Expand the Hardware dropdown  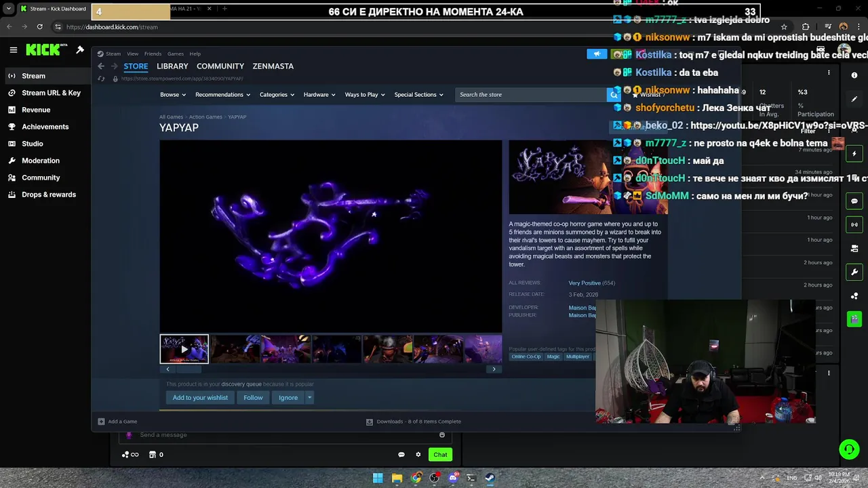(319, 95)
